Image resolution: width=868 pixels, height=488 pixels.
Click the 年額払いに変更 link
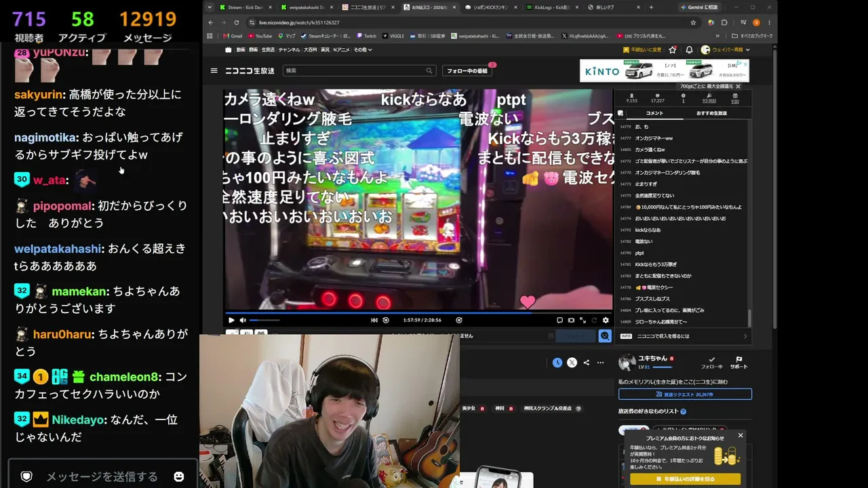pyautogui.click(x=642, y=49)
